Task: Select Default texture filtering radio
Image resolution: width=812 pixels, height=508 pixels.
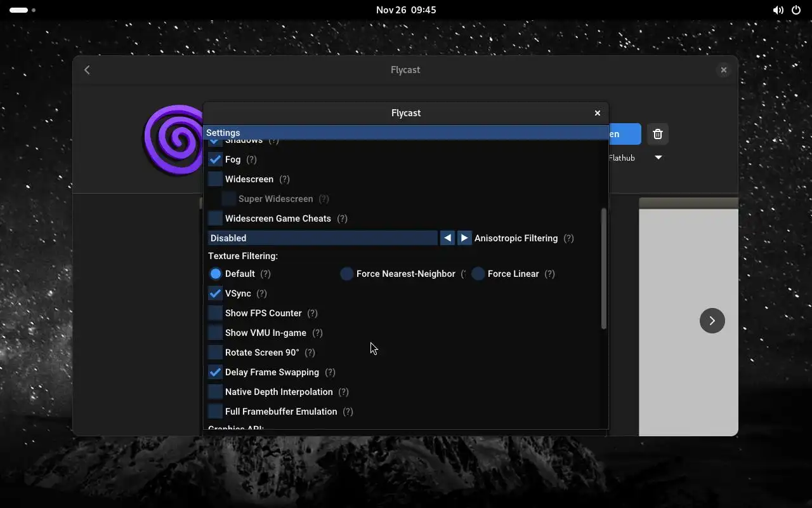Action: pos(216,274)
